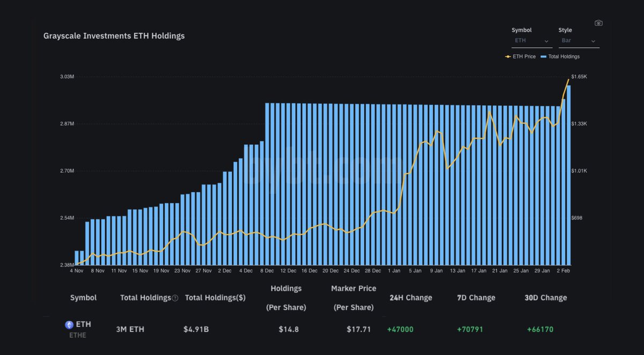Click the yellow ETH Price legend marker
This screenshot has height=355, width=644.
pos(507,56)
